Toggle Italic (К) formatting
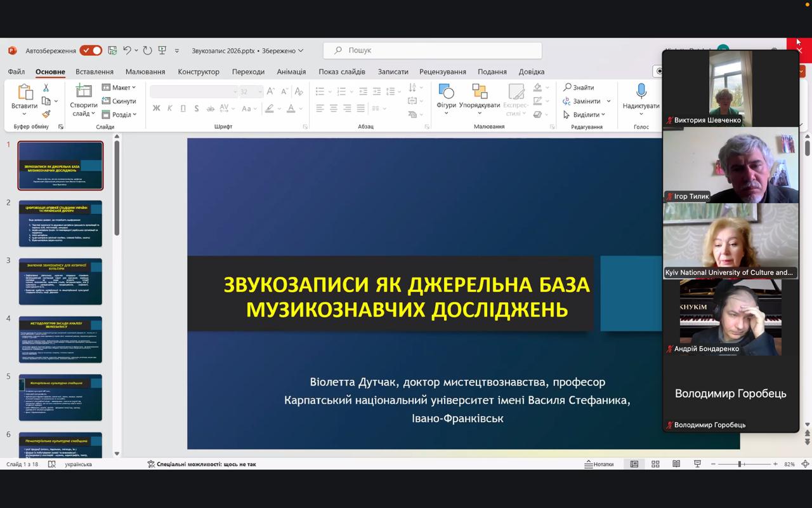812x508 pixels. [x=170, y=109]
